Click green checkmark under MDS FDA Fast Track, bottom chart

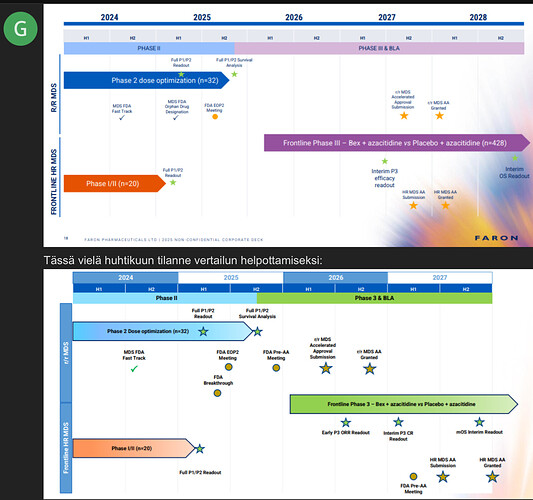(134, 368)
